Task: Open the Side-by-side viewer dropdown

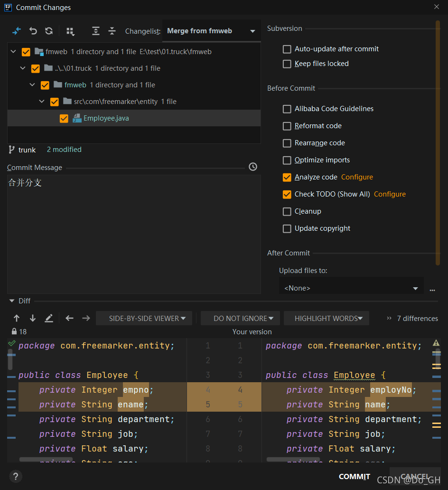Action: click(x=144, y=319)
